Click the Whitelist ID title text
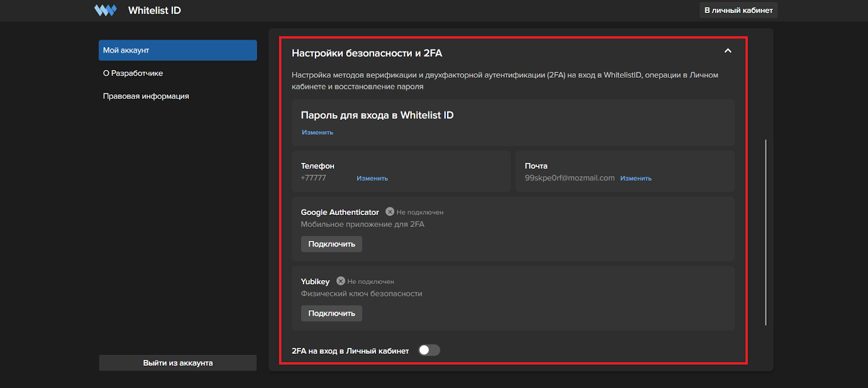868x388 pixels. click(x=155, y=10)
